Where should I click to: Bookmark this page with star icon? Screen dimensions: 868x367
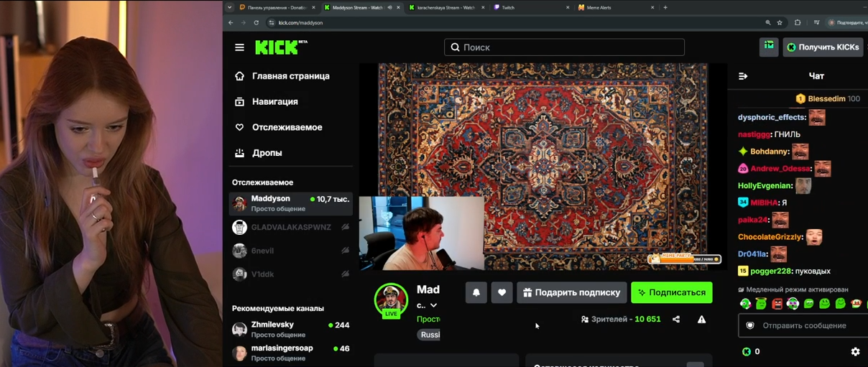(780, 22)
